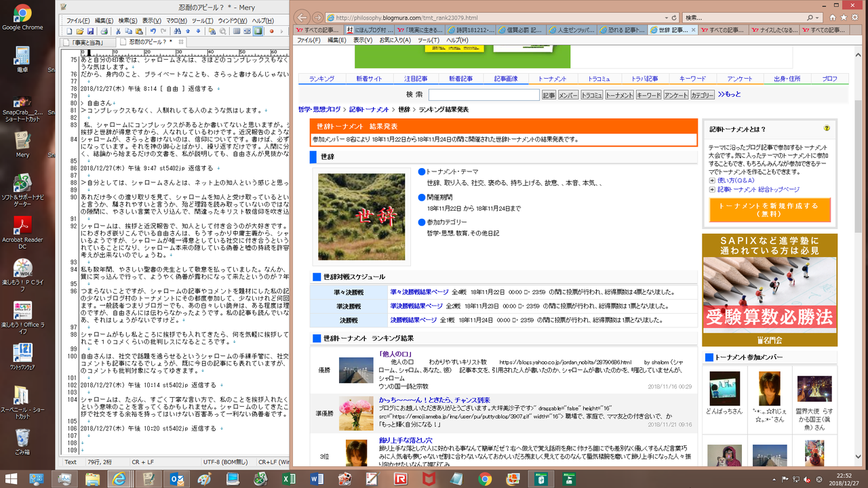This screenshot has width=868, height=488.
Task: Switch to the 「事実と当為」 tab in Mery
Action: click(x=86, y=42)
